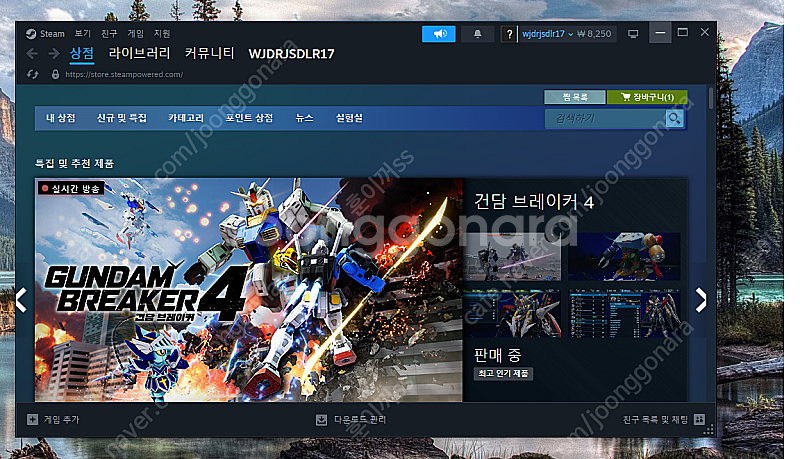
Task: Click the store page vertical scrollbar
Action: click(x=711, y=98)
